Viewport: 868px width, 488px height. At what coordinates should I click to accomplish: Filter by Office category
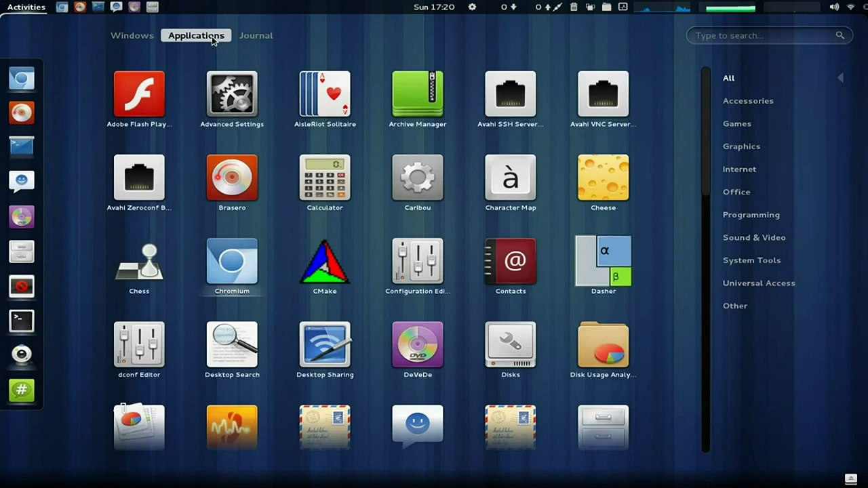pos(736,192)
